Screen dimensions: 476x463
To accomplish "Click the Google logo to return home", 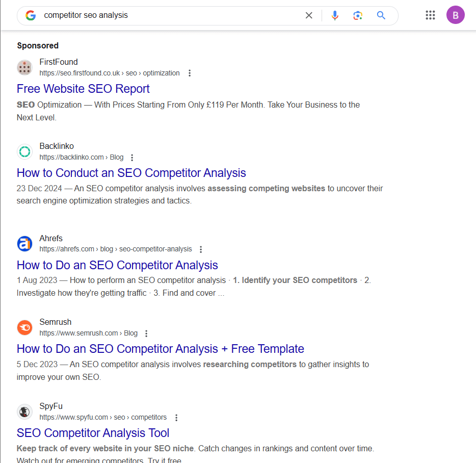I will pyautogui.click(x=31, y=15).
